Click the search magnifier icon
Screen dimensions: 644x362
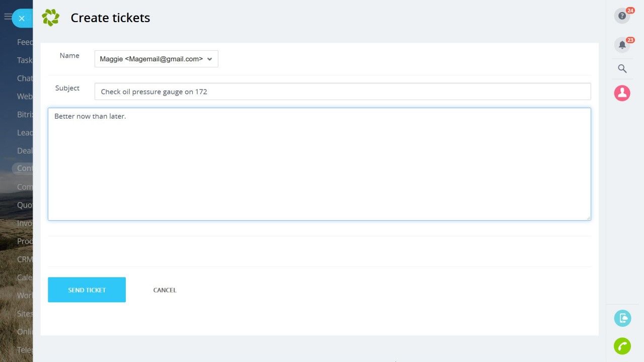click(622, 69)
